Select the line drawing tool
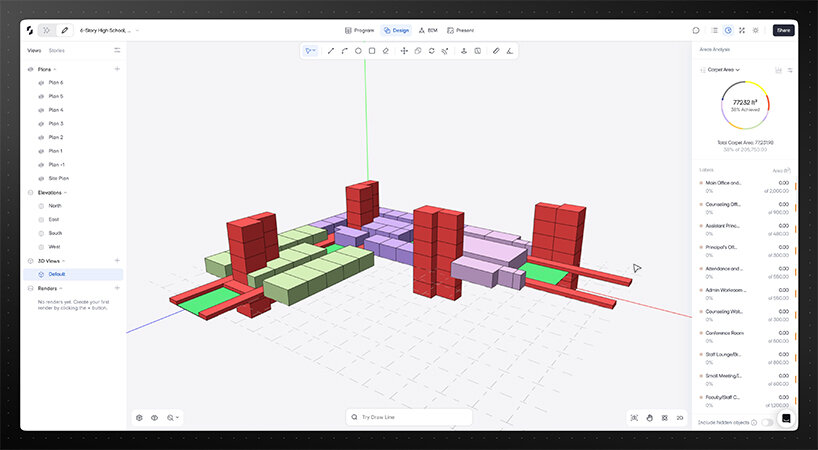The width and height of the screenshot is (818, 450). coord(331,50)
